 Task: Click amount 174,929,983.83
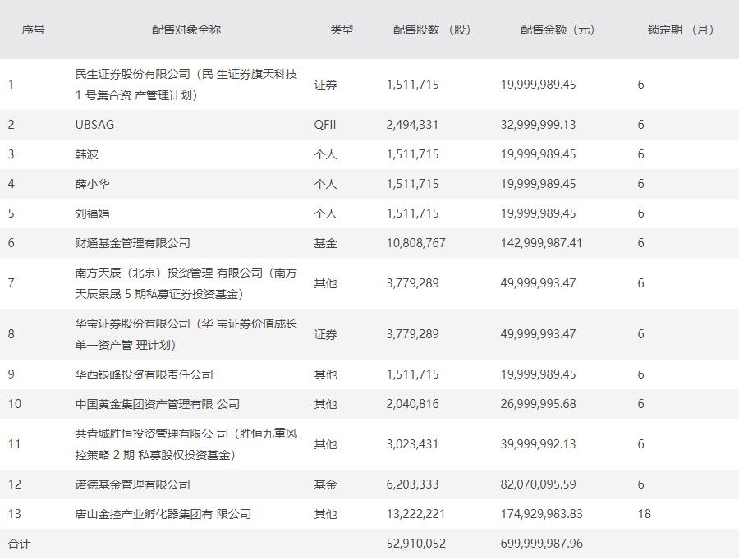pyautogui.click(x=542, y=514)
